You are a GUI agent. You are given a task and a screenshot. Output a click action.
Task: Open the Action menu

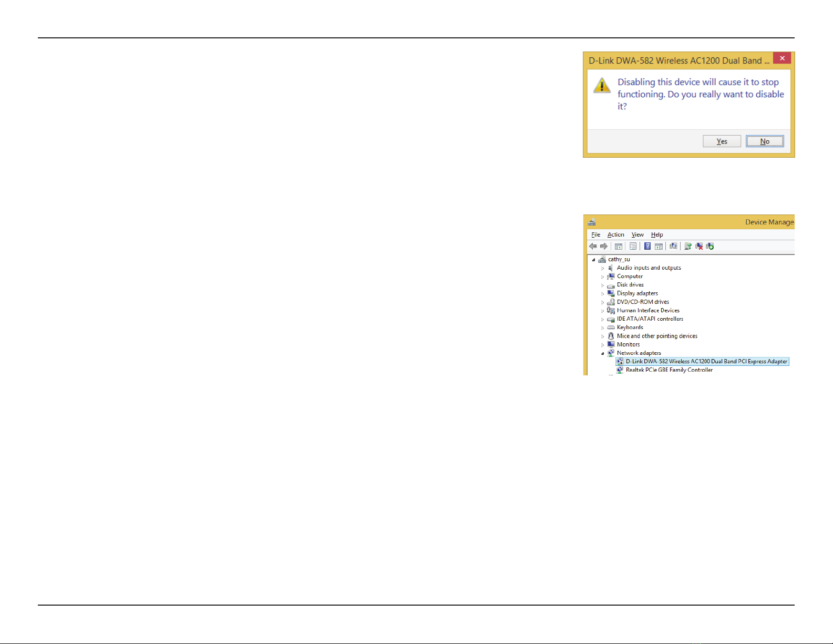point(616,234)
